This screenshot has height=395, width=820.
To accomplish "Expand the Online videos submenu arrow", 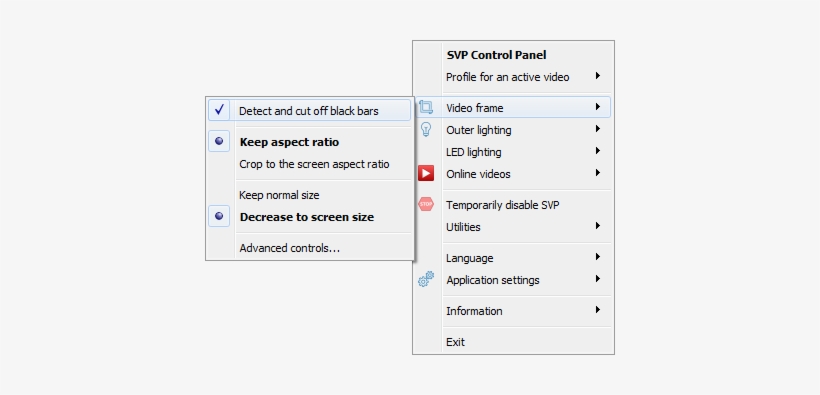I will point(597,173).
